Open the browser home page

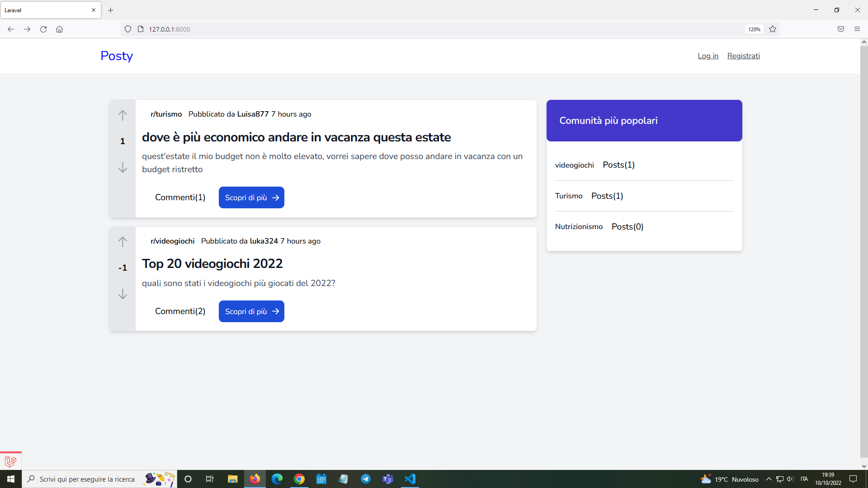tap(59, 29)
